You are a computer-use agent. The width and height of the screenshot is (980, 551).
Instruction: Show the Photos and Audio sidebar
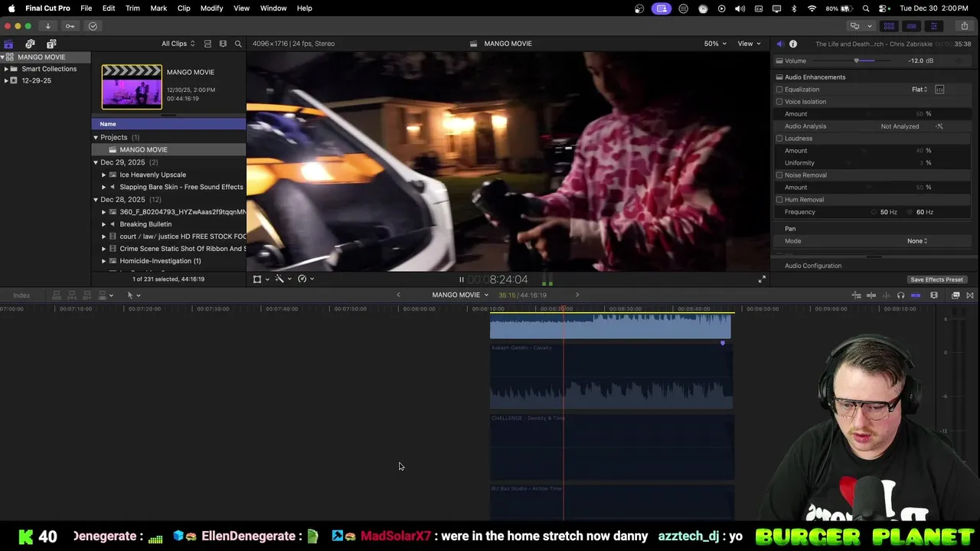tap(30, 44)
